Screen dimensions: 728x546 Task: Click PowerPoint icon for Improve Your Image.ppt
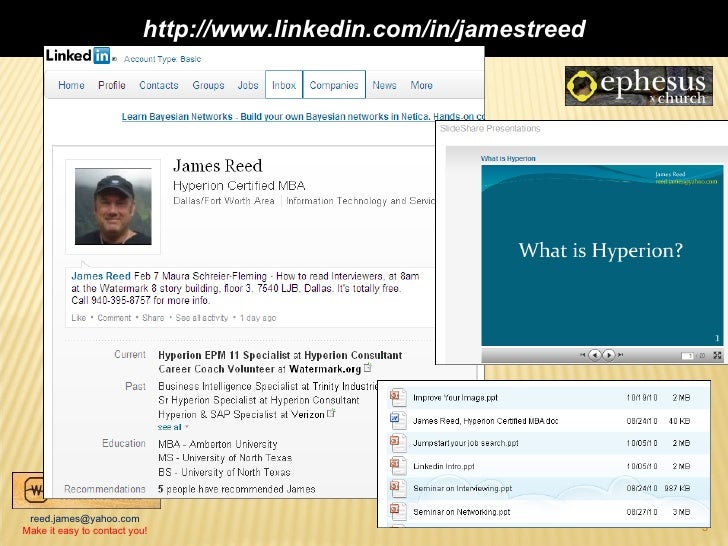[x=397, y=397]
